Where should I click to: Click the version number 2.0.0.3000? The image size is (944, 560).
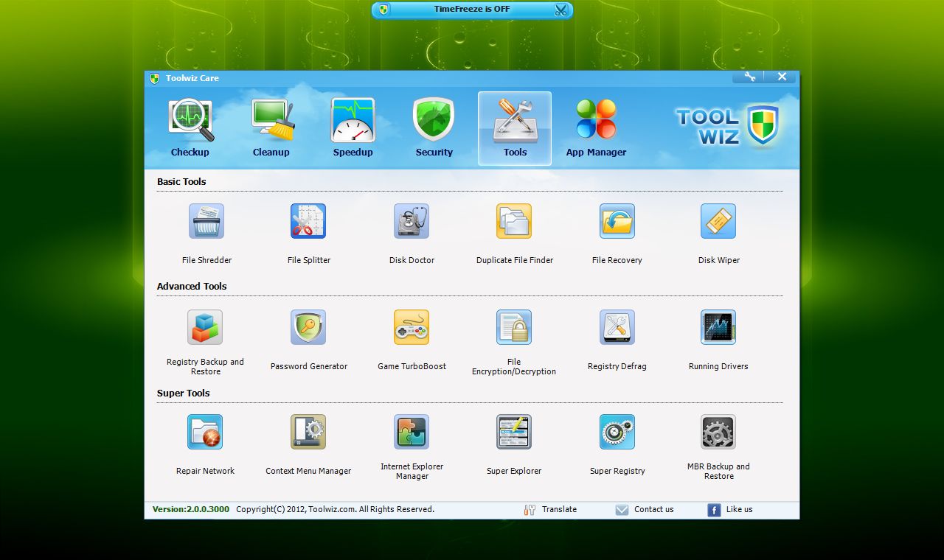190,509
